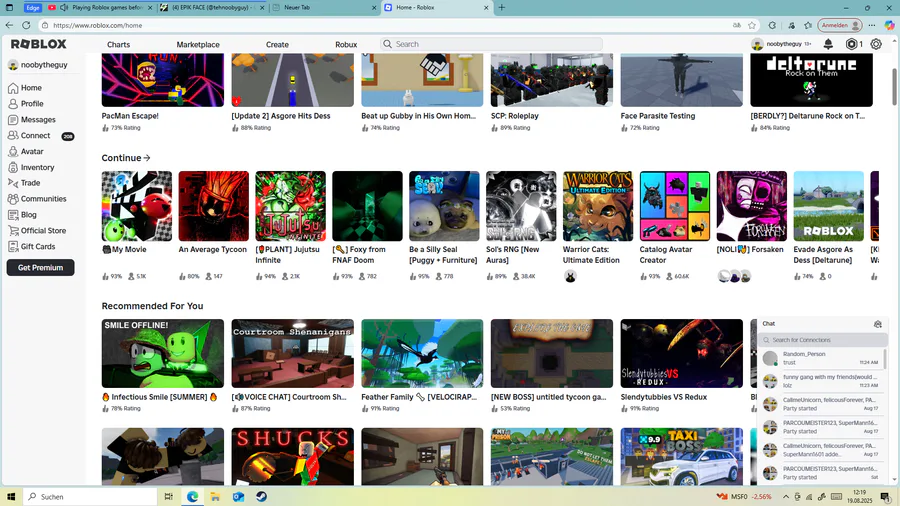Open Task View on the taskbar

tap(168, 497)
